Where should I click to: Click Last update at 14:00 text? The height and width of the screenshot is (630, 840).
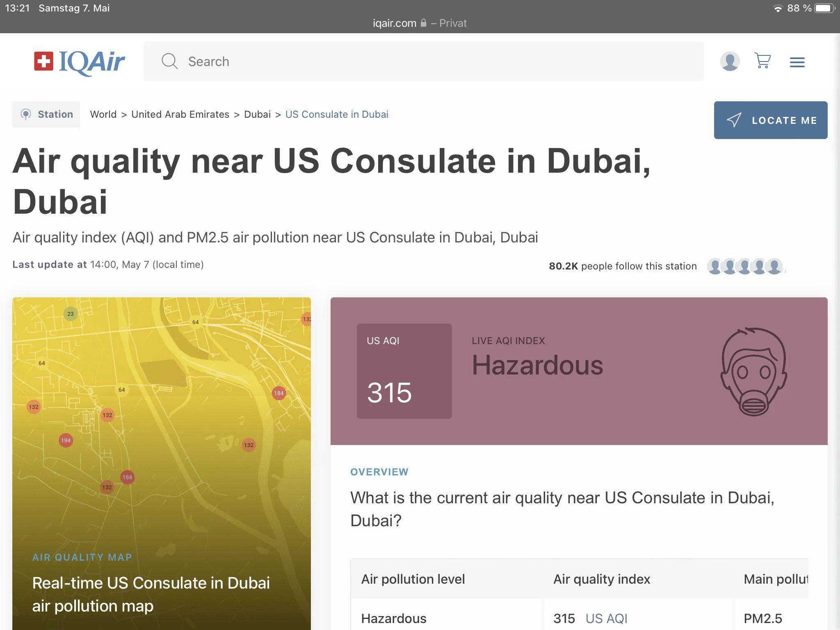pos(108,265)
